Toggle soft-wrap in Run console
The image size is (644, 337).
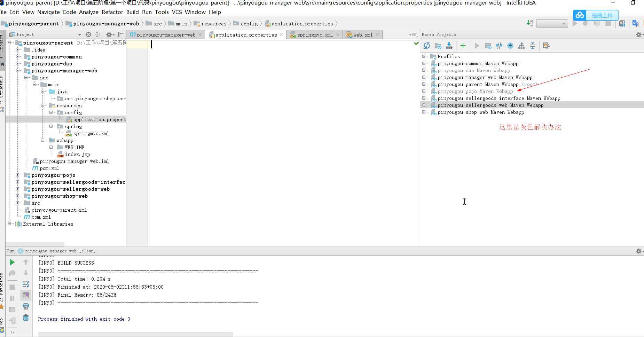[x=26, y=284]
